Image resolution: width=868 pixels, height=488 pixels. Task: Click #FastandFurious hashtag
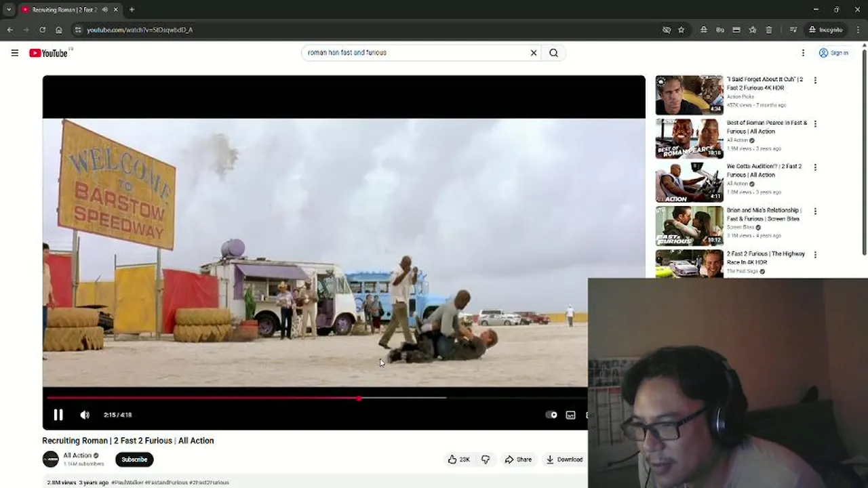coord(166,483)
